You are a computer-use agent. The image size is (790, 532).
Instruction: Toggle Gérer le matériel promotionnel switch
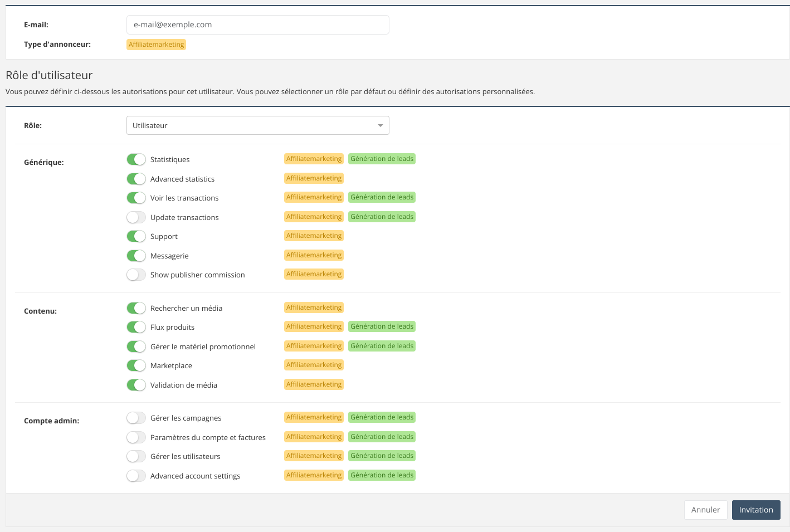136,346
